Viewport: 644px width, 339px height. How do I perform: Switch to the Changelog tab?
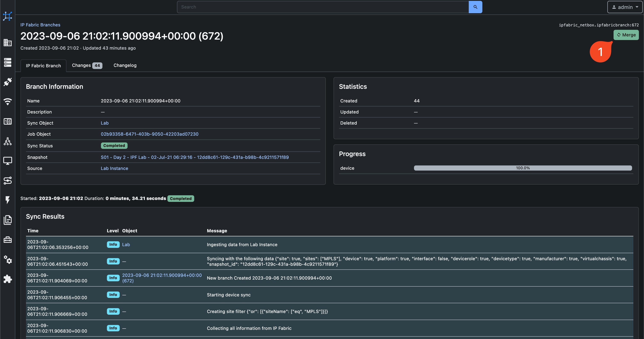click(125, 65)
